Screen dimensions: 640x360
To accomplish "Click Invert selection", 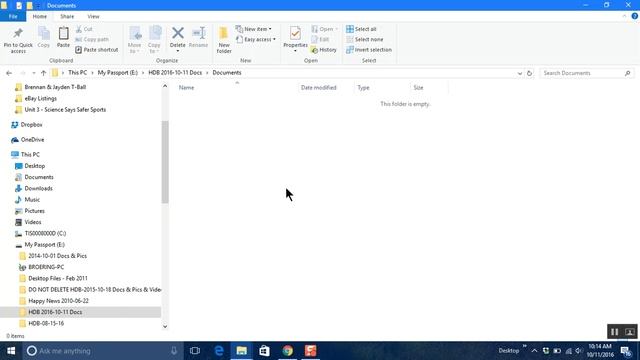I will 369,50.
